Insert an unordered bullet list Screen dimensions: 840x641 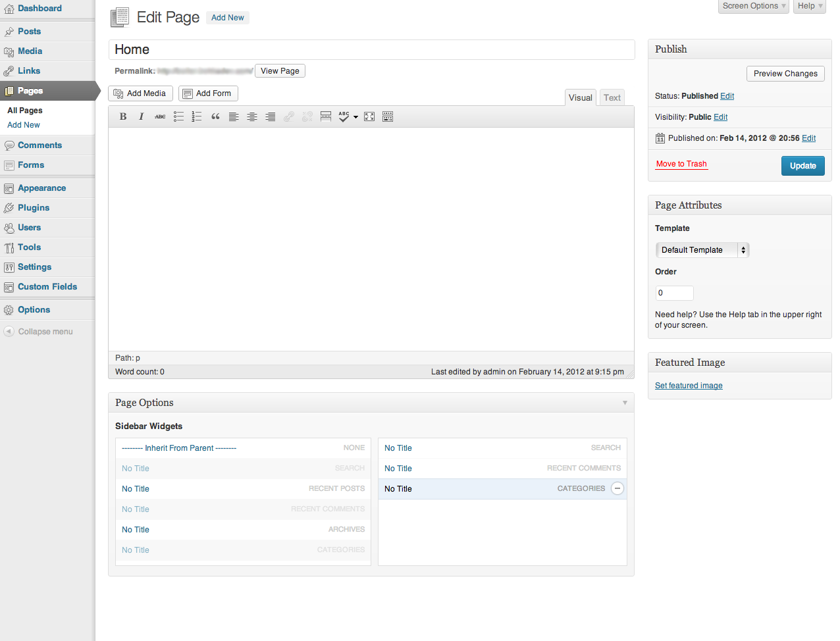click(x=178, y=116)
